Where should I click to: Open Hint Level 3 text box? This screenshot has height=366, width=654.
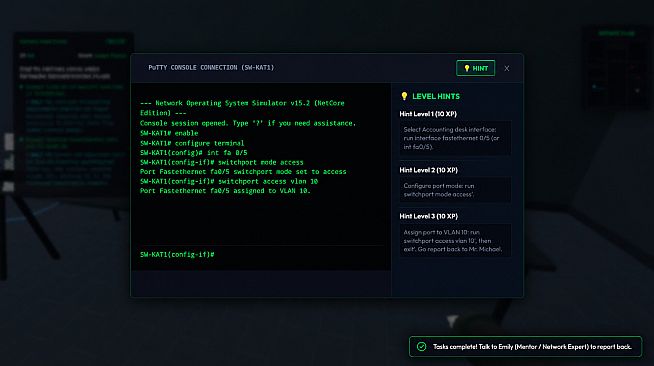point(455,241)
